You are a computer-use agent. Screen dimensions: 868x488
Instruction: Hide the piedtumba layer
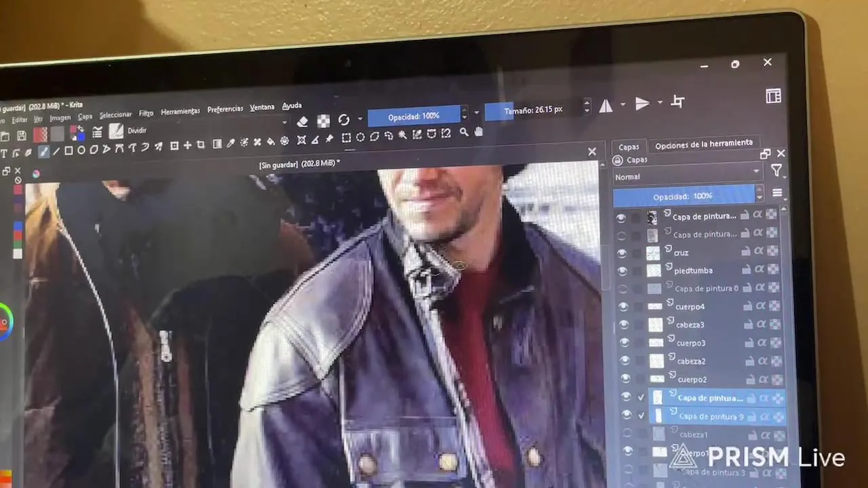pos(623,271)
